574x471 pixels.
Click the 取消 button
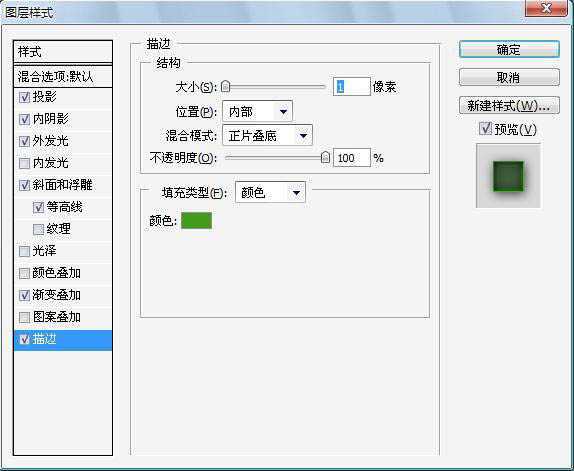(509, 77)
